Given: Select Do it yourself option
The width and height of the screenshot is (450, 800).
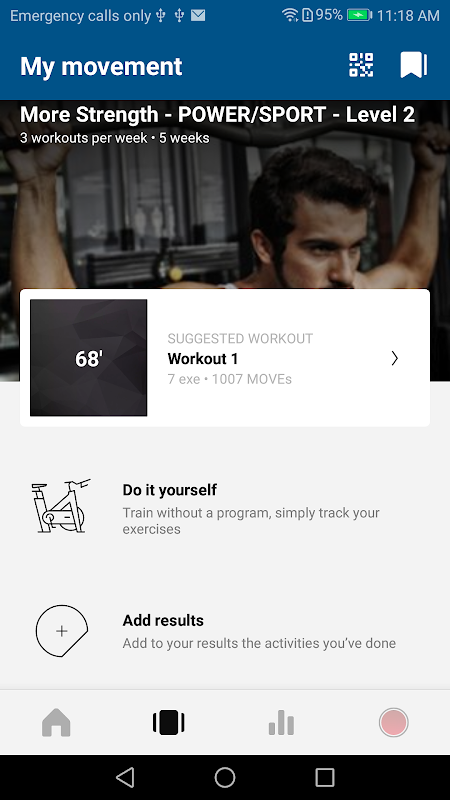Looking at the screenshot, I should pos(225,506).
